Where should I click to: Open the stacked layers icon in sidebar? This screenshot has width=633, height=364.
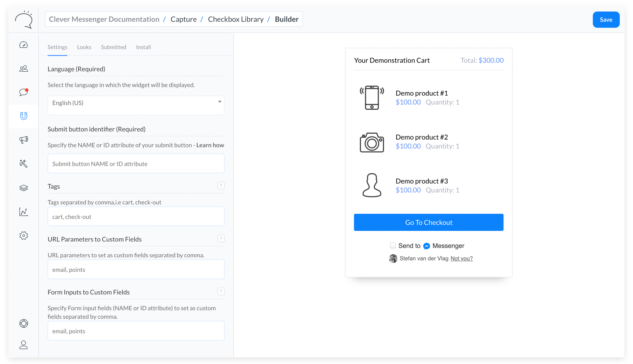[23, 187]
